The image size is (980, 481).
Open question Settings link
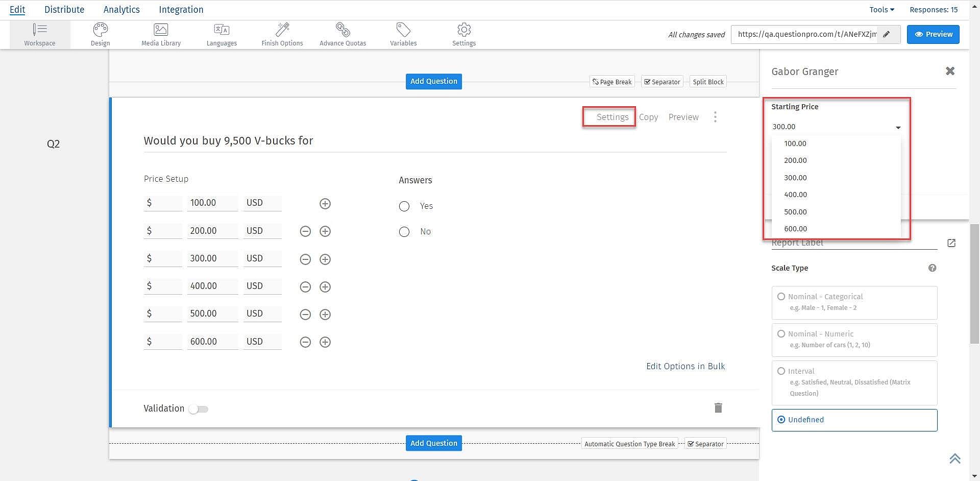[612, 117]
